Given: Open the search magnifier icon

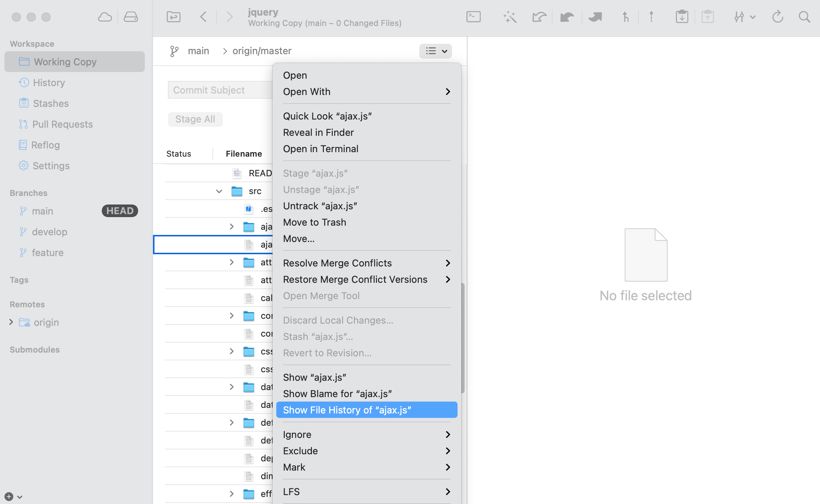Looking at the screenshot, I should point(804,17).
